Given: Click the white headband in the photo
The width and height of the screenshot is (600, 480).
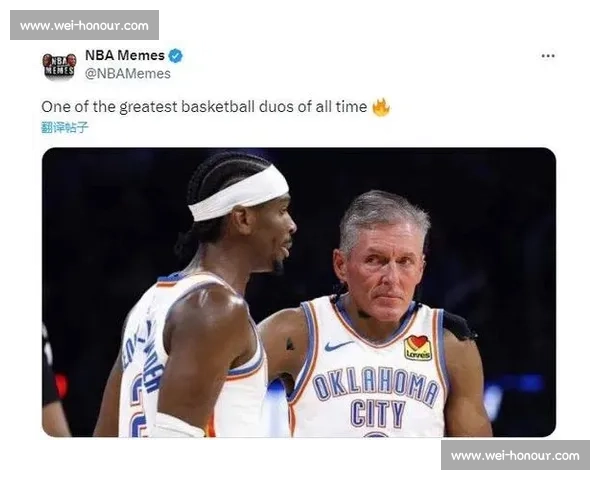Looking at the screenshot, I should click(x=239, y=194).
